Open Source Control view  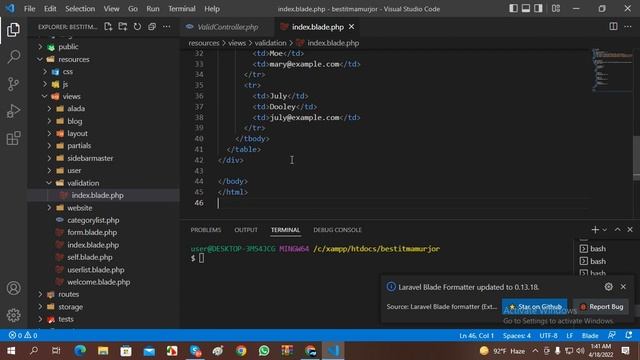pos(13,84)
